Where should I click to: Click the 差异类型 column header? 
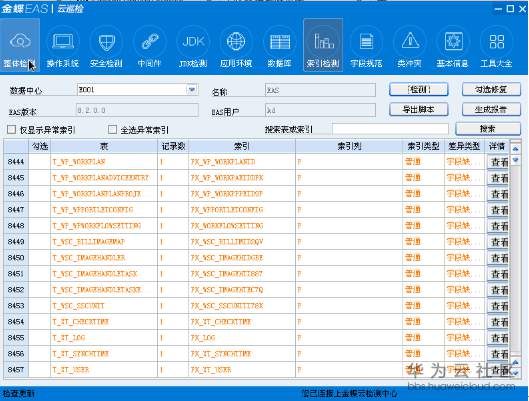[465, 146]
